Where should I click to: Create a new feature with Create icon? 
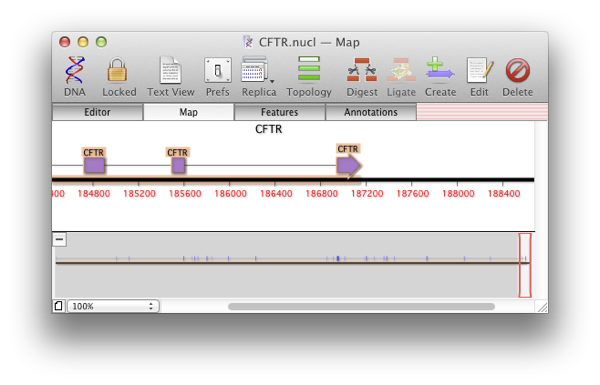pyautogui.click(x=440, y=69)
